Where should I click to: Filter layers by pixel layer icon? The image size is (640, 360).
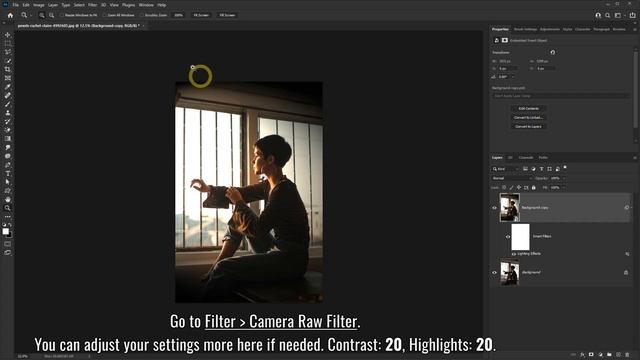click(525, 169)
